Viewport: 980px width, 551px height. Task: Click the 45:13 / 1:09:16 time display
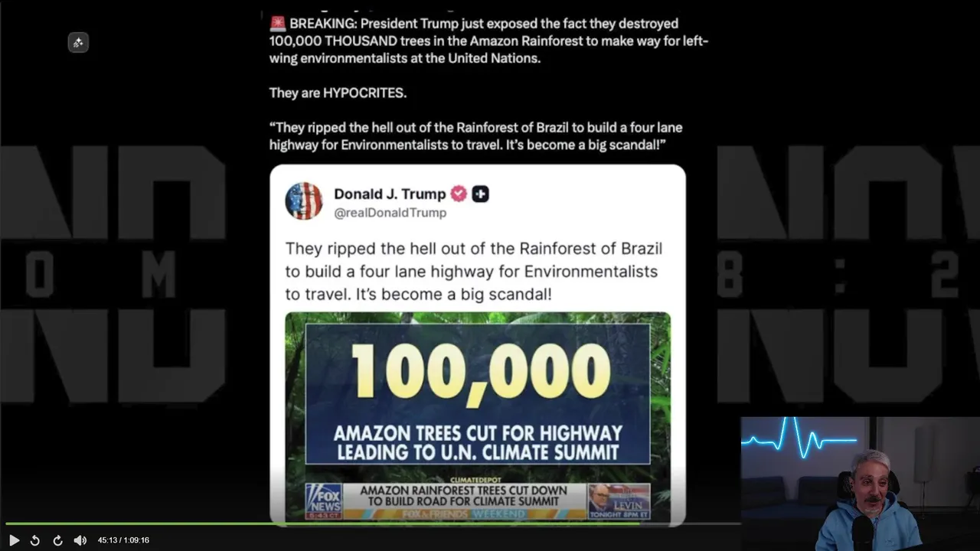(123, 540)
